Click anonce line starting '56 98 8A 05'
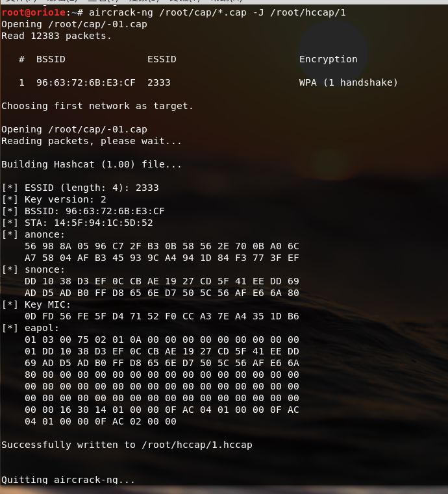The height and width of the screenshot is (494, 448). point(162,247)
